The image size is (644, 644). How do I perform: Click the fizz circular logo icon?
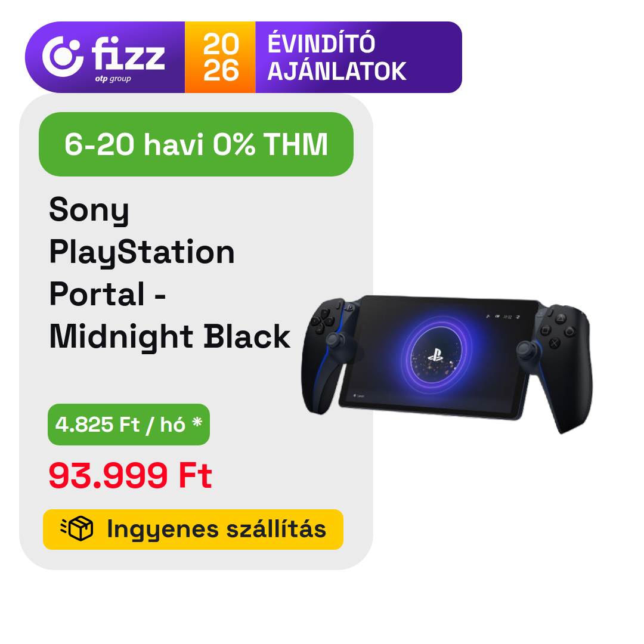62,57
